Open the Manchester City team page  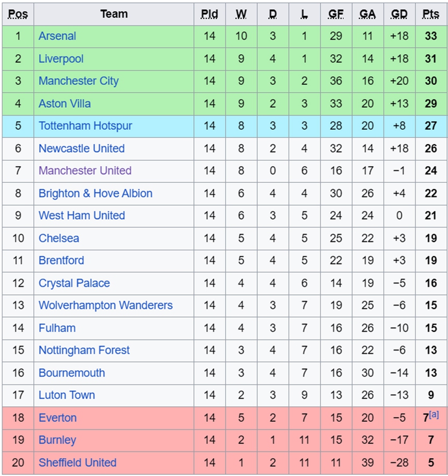click(79, 81)
